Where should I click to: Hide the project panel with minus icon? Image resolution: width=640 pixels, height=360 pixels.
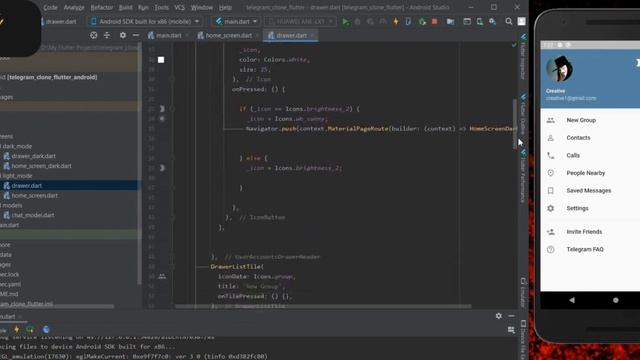(136, 35)
